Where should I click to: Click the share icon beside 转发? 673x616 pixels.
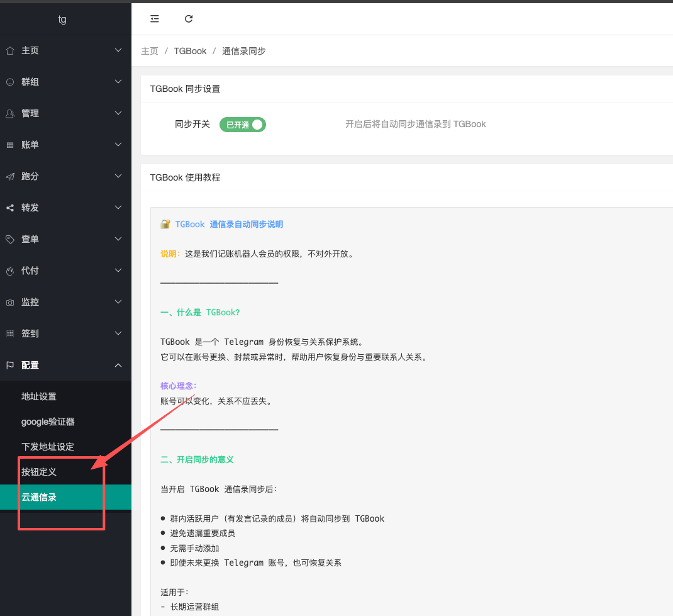coord(10,208)
